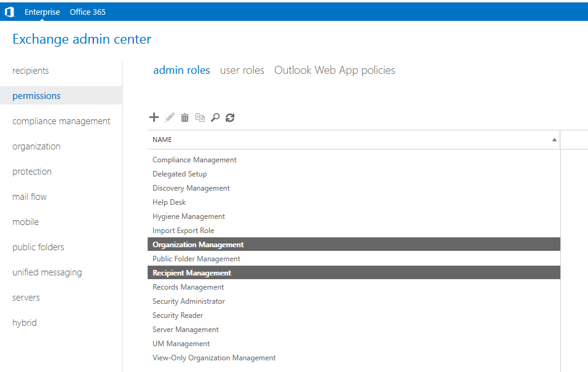Edit the selected role group
The width and height of the screenshot is (588, 372).
(170, 117)
